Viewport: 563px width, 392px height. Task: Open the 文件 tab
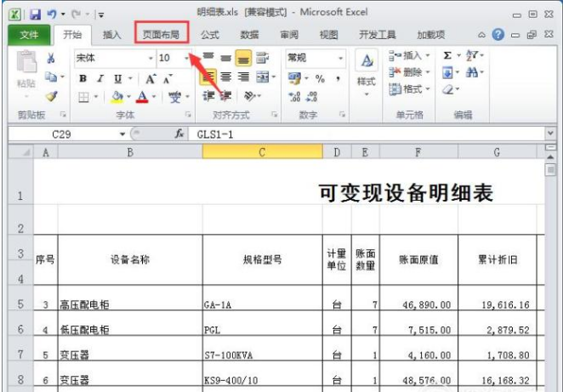click(29, 35)
